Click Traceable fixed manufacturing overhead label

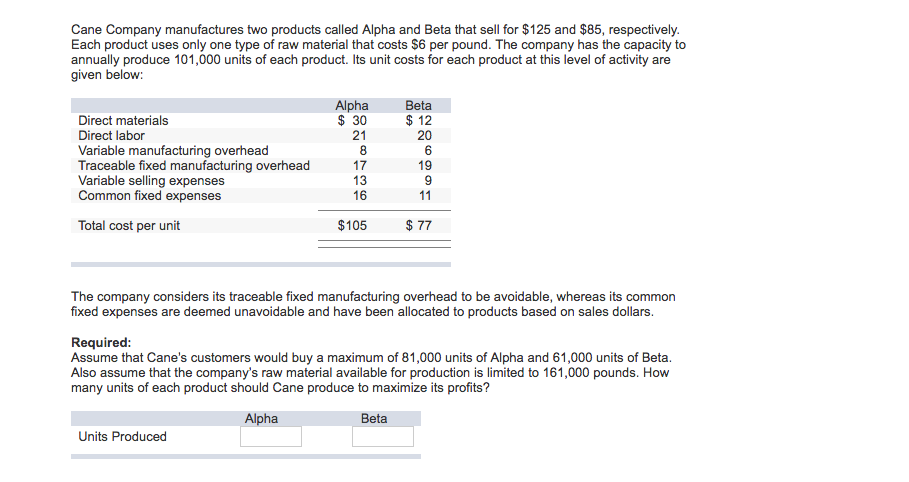tap(194, 166)
